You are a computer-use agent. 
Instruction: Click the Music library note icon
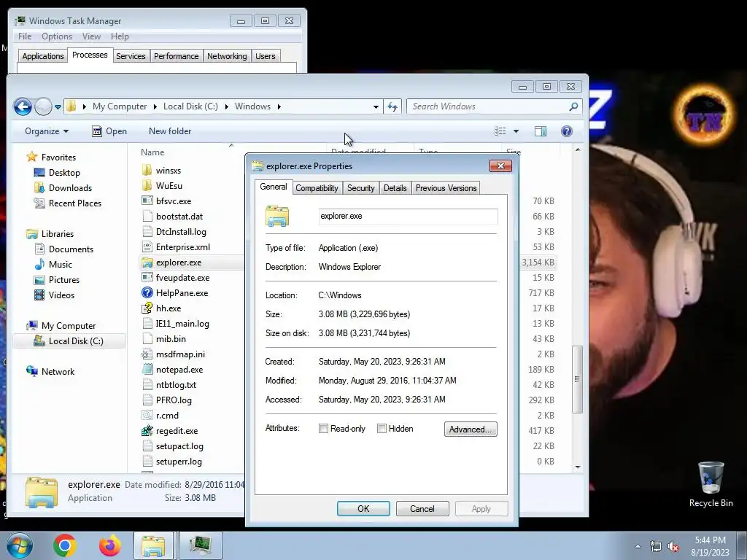point(39,264)
